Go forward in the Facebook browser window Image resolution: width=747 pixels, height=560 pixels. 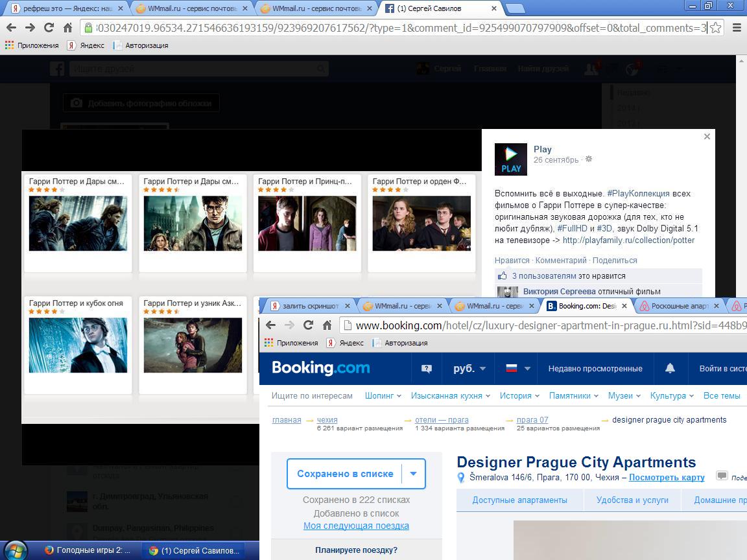coord(30,28)
